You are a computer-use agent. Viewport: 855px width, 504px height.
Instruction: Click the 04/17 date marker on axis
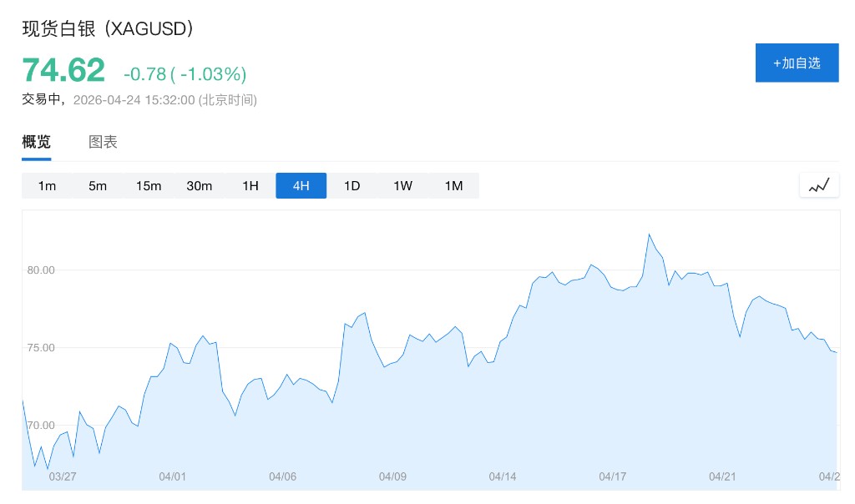[612, 476]
